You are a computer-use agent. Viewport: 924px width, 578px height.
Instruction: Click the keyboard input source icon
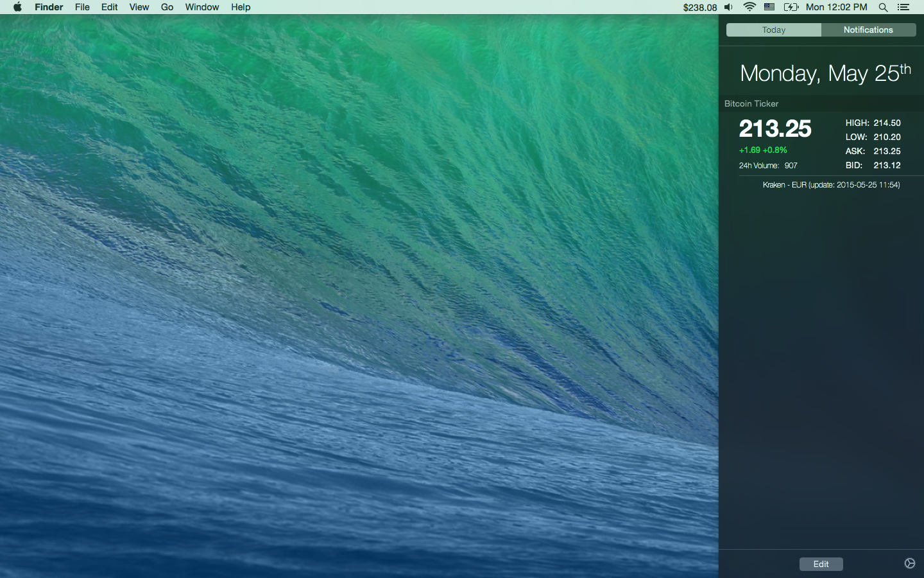tap(769, 7)
